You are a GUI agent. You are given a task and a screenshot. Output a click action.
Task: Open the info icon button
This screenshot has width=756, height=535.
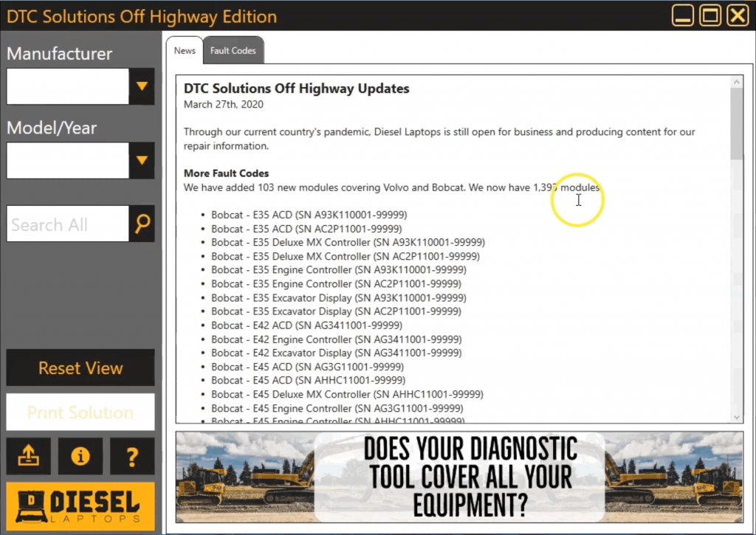point(80,456)
